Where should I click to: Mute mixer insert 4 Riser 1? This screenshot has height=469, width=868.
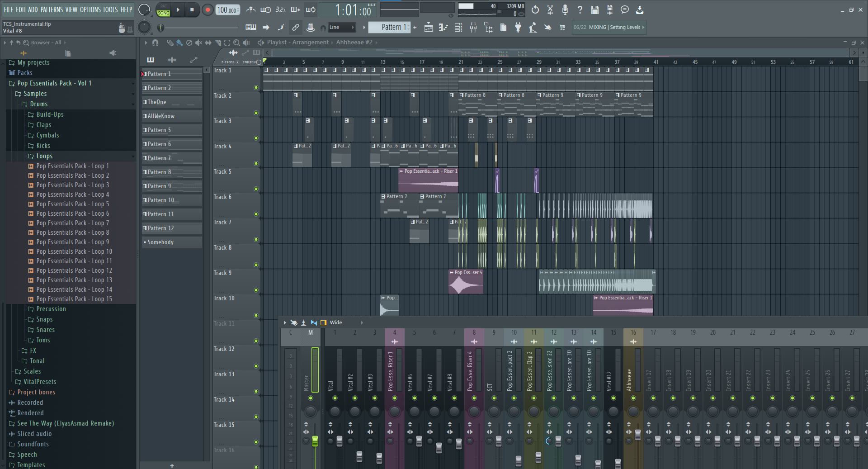[395, 398]
